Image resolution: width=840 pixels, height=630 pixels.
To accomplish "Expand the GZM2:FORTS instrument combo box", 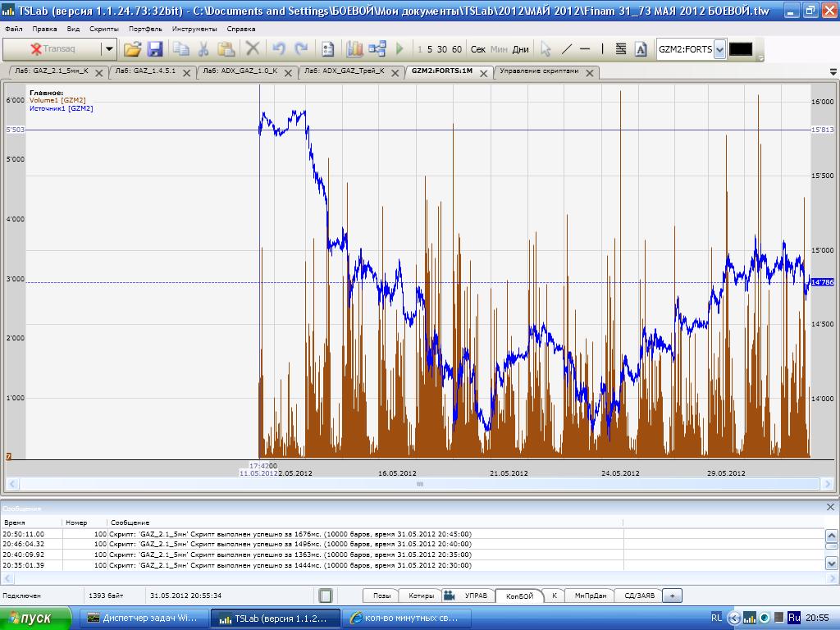I will [x=719, y=49].
